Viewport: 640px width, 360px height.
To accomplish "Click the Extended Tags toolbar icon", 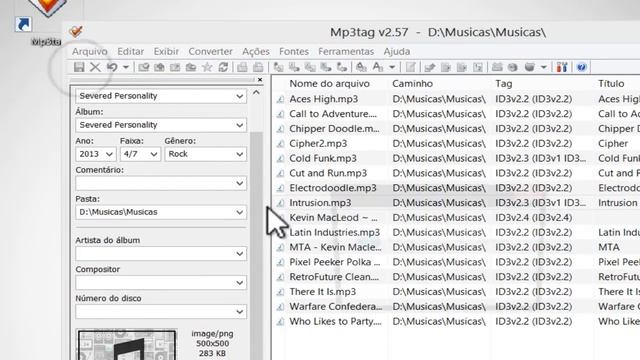I will [411, 67].
